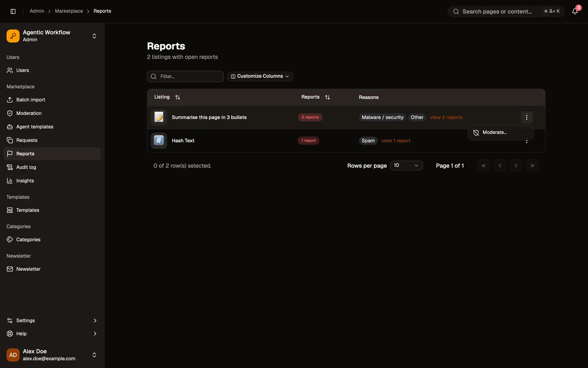Open Batch import page
Viewport: 588px width, 368px height.
(52, 100)
